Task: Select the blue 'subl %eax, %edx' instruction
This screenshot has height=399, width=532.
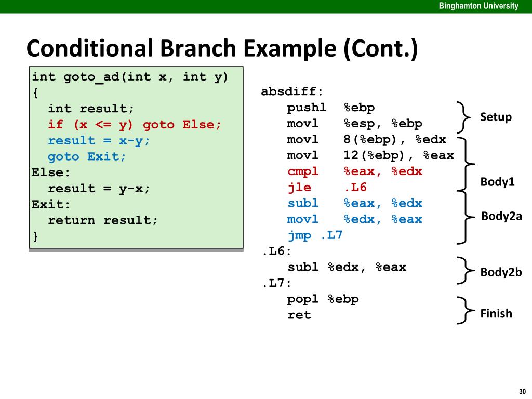Action: pos(354,204)
